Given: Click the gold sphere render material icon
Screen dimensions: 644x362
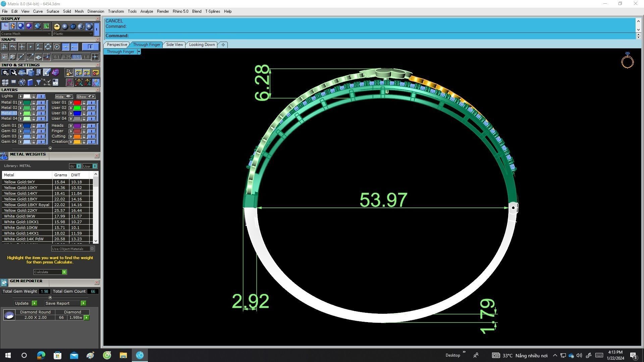Looking at the screenshot, I should tap(57, 26).
